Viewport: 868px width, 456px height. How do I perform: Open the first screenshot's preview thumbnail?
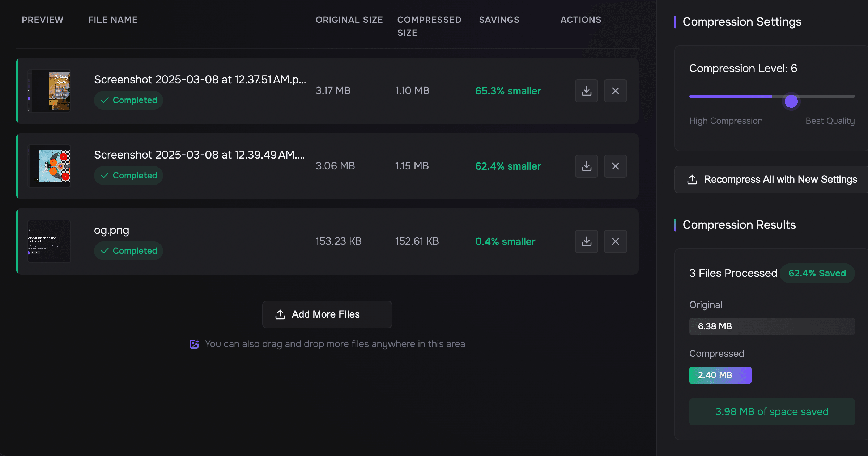[x=49, y=91]
